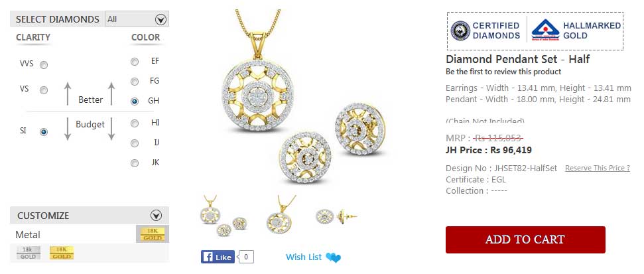The height and width of the screenshot is (274, 644).
Task: Select VVS clarity radio button
Action: tap(44, 64)
